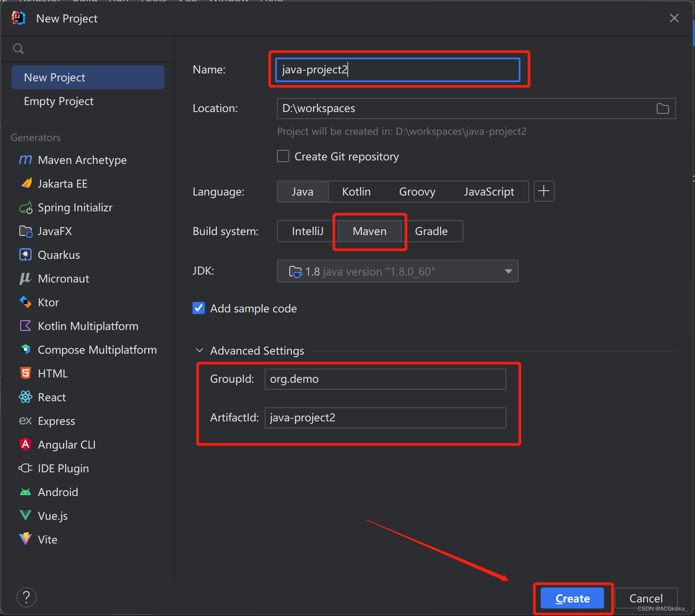Image resolution: width=695 pixels, height=616 pixels.
Task: Close the New Project dialog
Action: (x=674, y=18)
